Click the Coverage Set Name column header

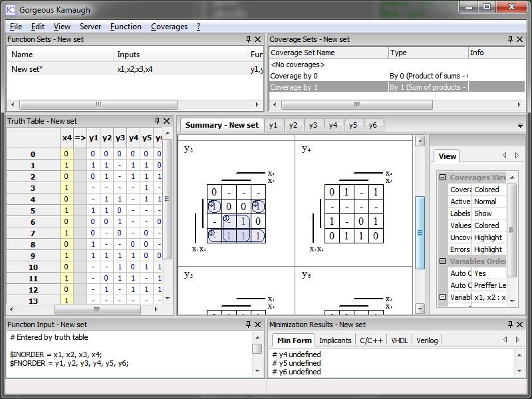pos(329,53)
